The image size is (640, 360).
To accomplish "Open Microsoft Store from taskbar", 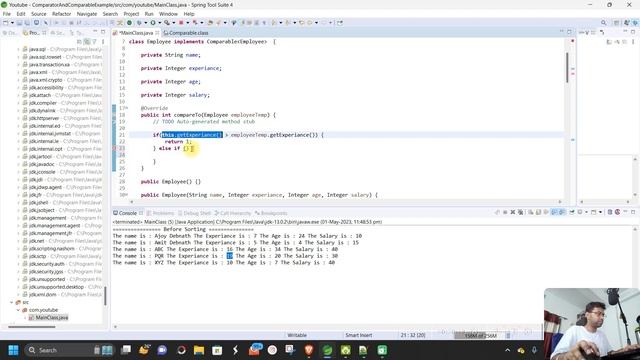I will pos(217,350).
